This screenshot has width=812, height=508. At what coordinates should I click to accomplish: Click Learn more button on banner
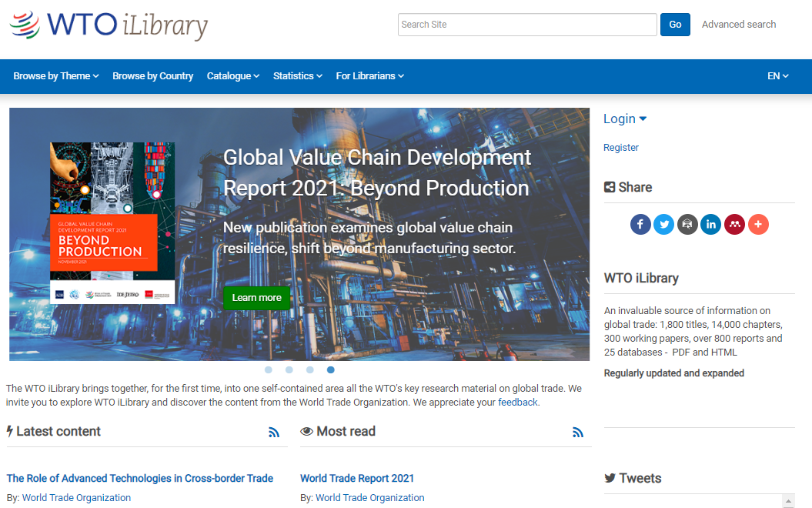[x=256, y=298]
